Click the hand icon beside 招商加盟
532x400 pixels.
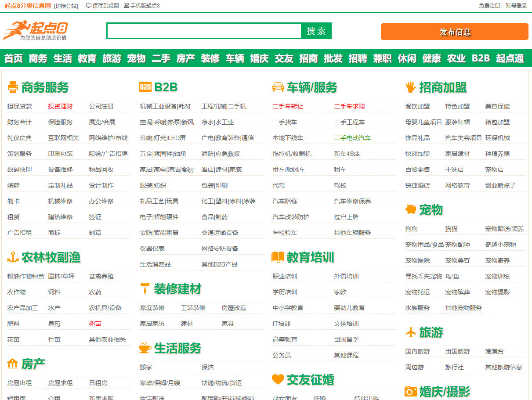click(410, 87)
